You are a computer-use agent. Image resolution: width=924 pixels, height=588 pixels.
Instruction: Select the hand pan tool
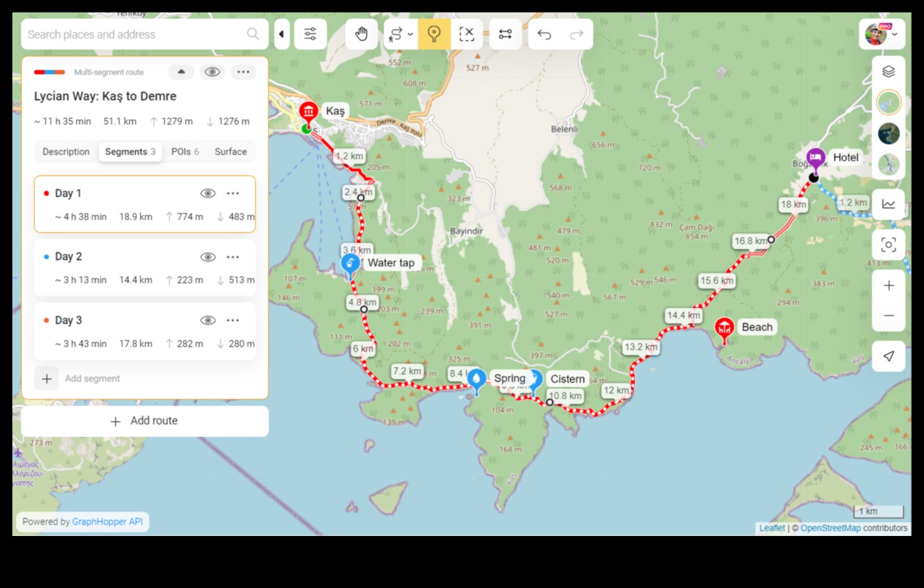coord(362,34)
